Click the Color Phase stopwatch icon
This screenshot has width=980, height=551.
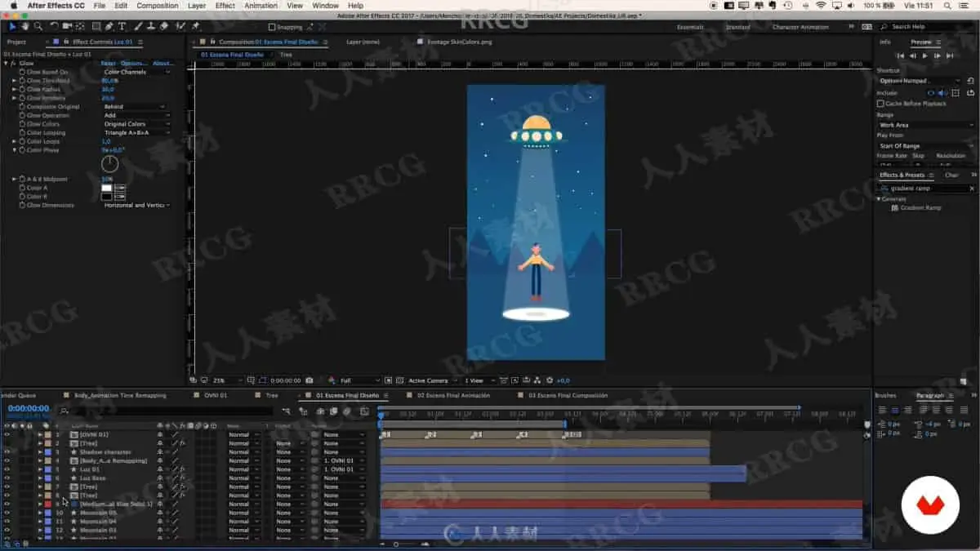22,150
